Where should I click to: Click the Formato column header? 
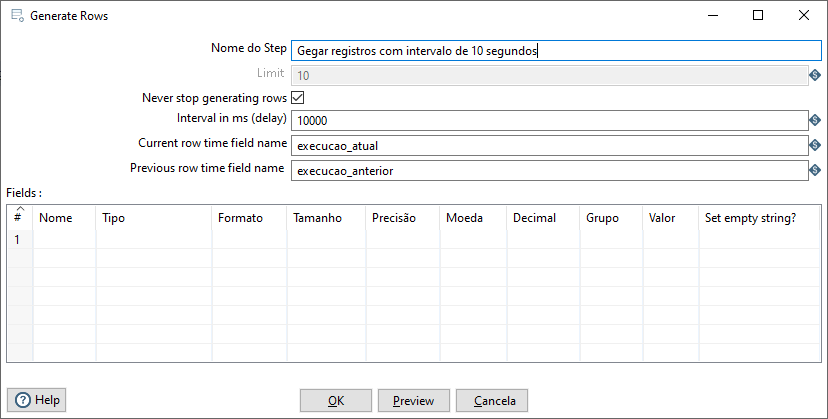pos(249,217)
